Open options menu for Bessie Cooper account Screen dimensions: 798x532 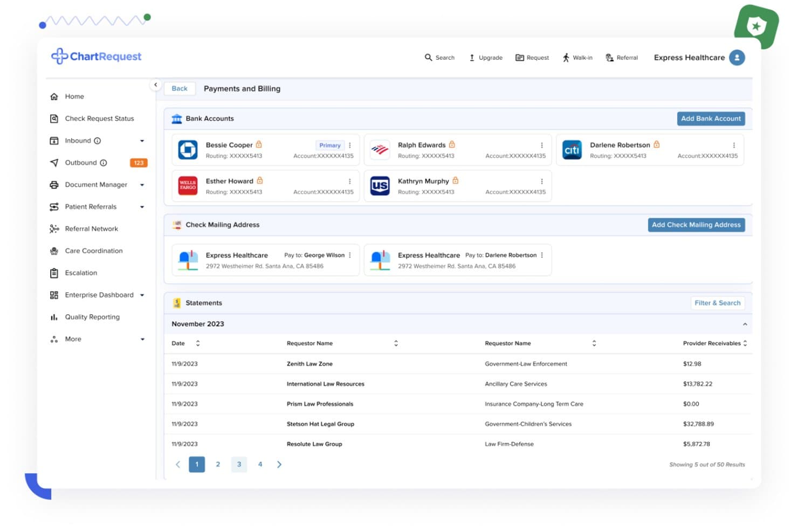coord(350,146)
